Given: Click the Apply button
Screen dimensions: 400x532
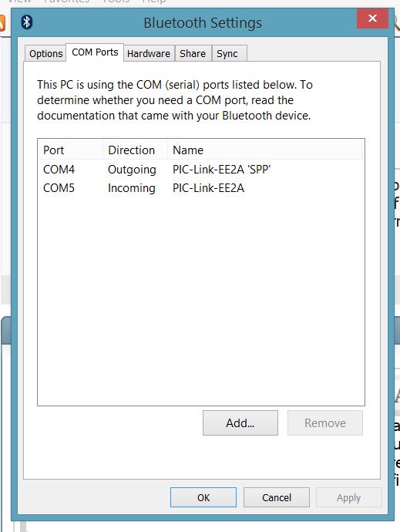Looking at the screenshot, I should (x=349, y=497).
